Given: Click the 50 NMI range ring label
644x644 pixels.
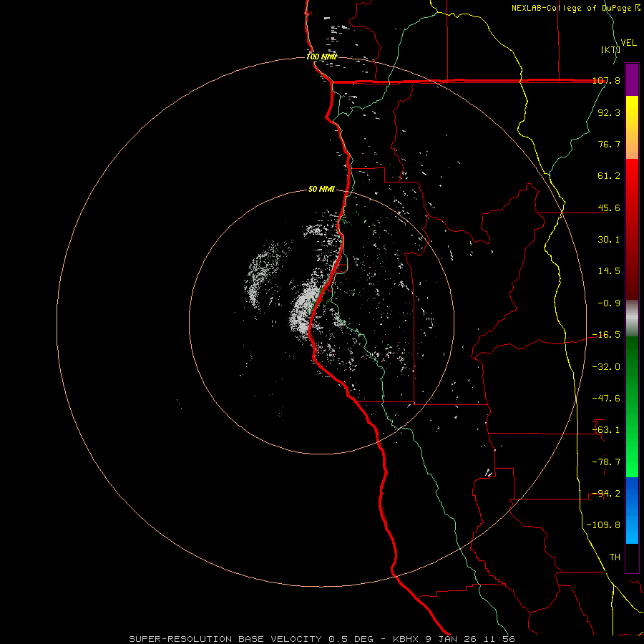Looking at the screenshot, I should pyautogui.click(x=321, y=190).
